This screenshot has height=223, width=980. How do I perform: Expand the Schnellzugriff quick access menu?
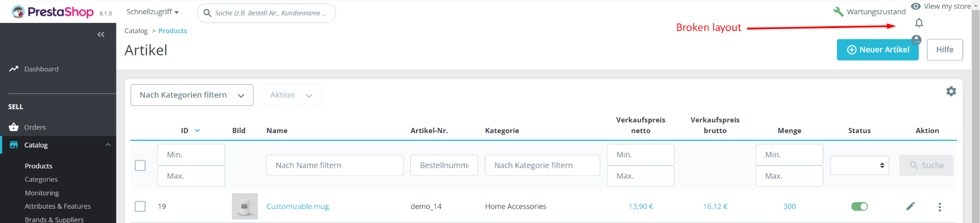[x=152, y=12]
